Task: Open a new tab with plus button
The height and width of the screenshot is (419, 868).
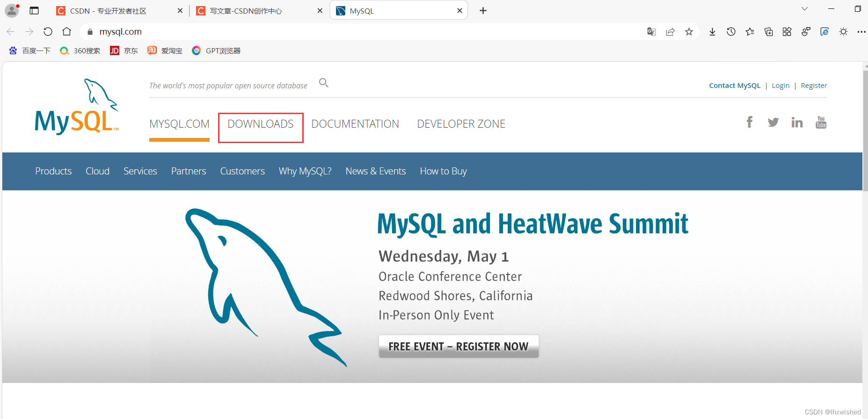Action: (x=483, y=10)
